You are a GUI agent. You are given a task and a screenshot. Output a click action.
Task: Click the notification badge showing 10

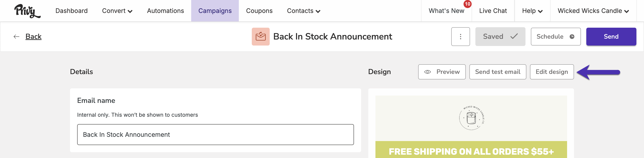(467, 4)
